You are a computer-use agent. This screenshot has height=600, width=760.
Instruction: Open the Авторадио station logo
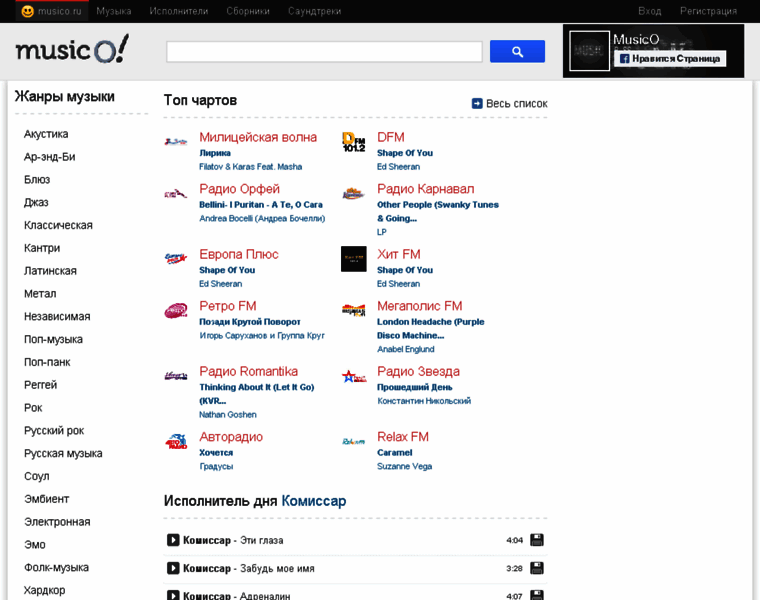pyautogui.click(x=176, y=442)
